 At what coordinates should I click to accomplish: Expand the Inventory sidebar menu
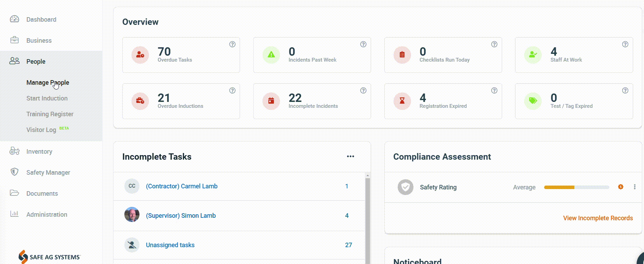(x=39, y=152)
